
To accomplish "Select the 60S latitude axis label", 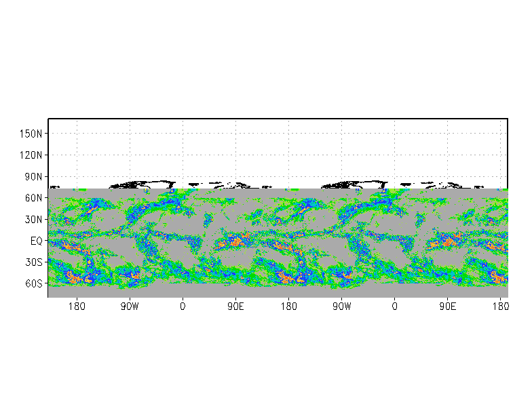I will (x=34, y=283).
